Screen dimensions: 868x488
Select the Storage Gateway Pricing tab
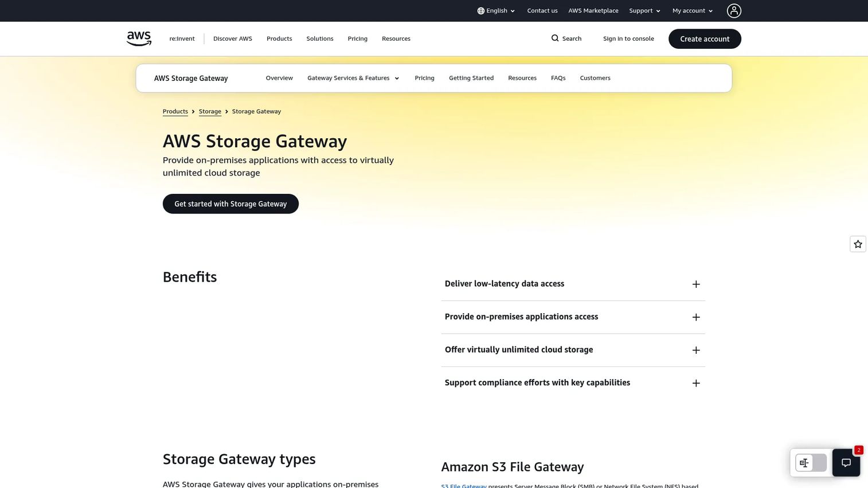click(424, 78)
